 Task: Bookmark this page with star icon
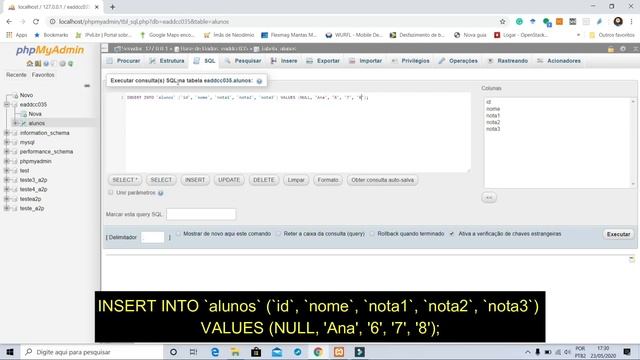click(x=502, y=22)
